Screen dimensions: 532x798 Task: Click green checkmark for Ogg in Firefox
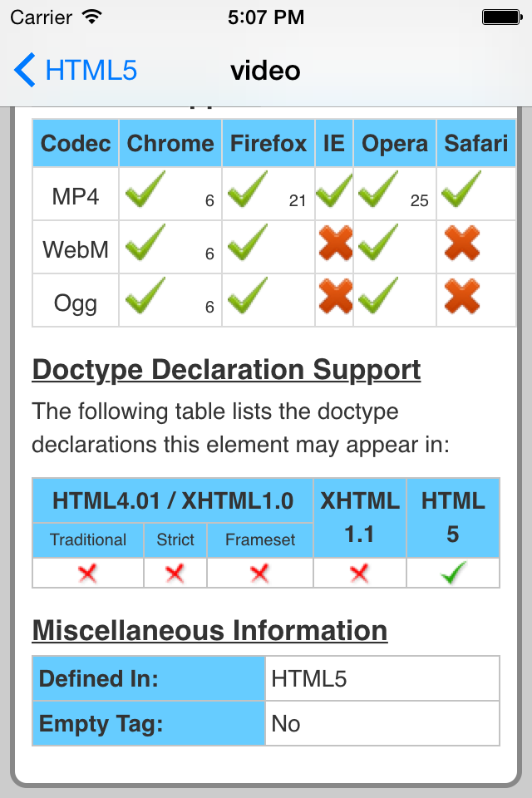pos(248,296)
